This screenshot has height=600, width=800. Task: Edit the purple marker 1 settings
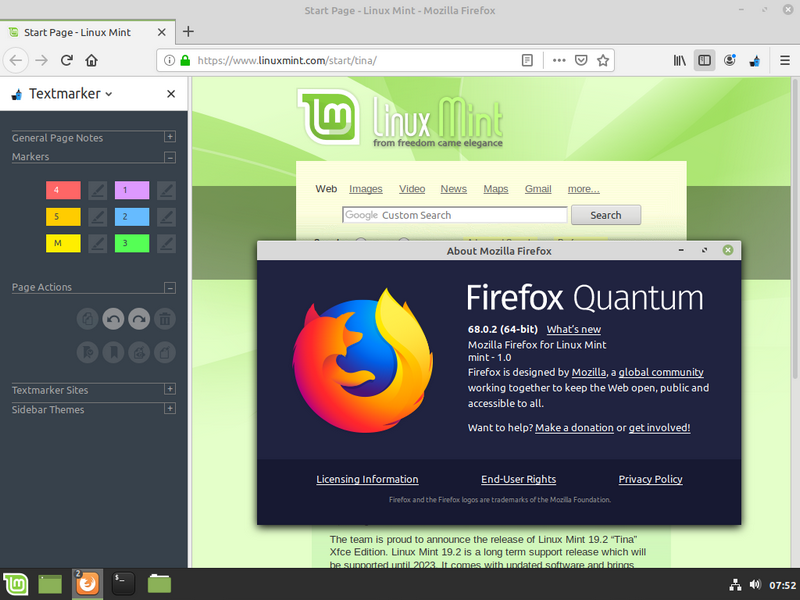[166, 190]
